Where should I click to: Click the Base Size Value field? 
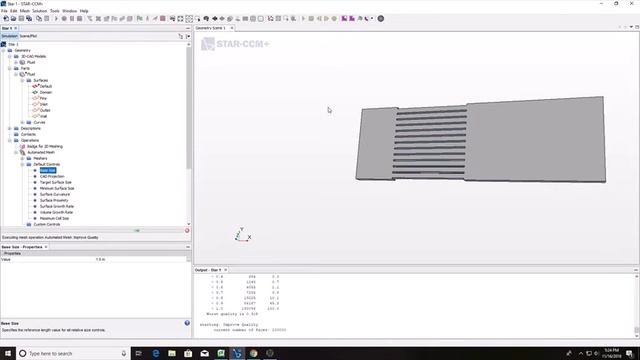coord(140,260)
